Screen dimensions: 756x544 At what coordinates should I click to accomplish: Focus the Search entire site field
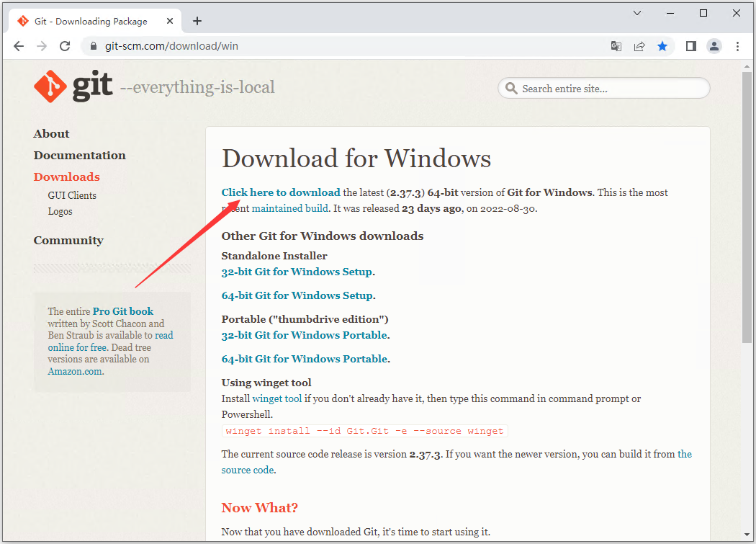[603, 89]
